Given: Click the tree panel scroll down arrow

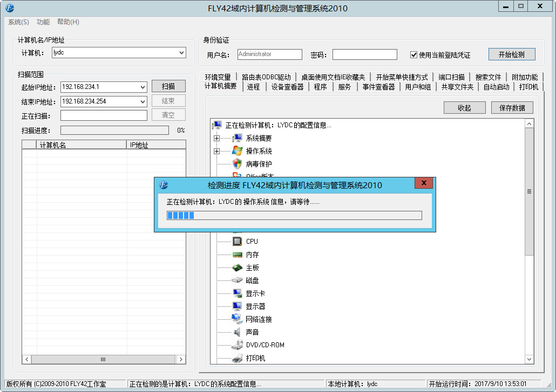Looking at the screenshot, I should pyautogui.click(x=529, y=359).
